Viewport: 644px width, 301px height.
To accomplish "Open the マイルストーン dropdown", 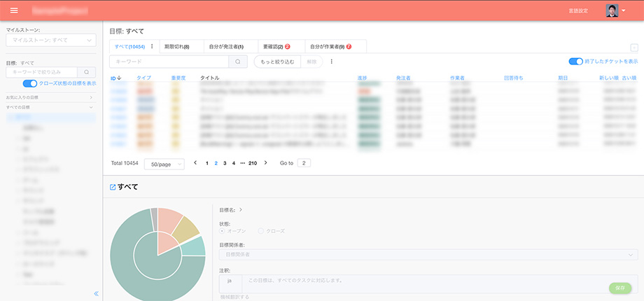I will point(50,41).
